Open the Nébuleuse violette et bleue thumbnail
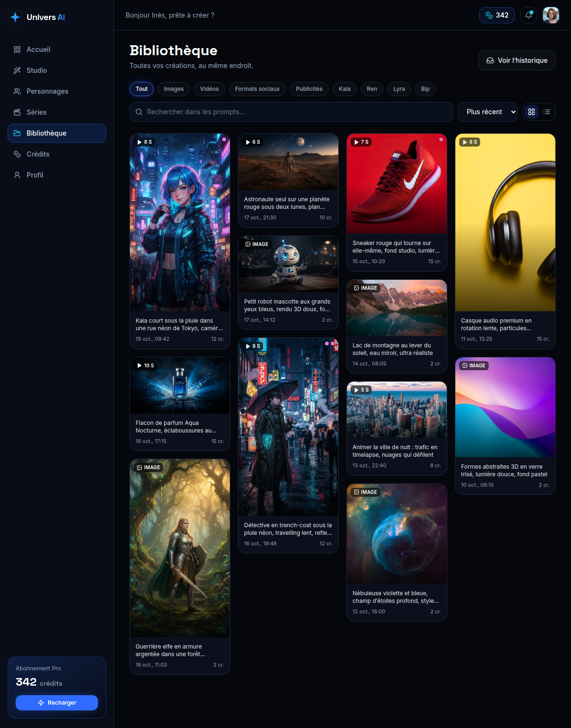The image size is (571, 728). pos(397,534)
